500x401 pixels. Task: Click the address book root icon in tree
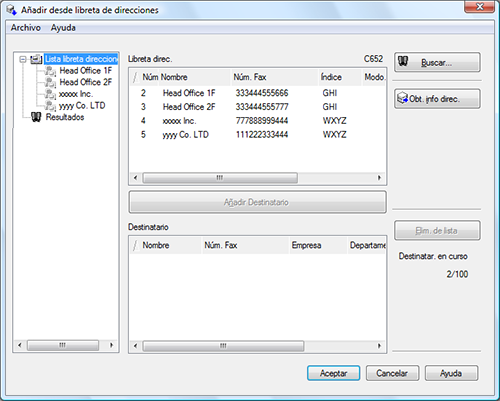tap(36, 59)
